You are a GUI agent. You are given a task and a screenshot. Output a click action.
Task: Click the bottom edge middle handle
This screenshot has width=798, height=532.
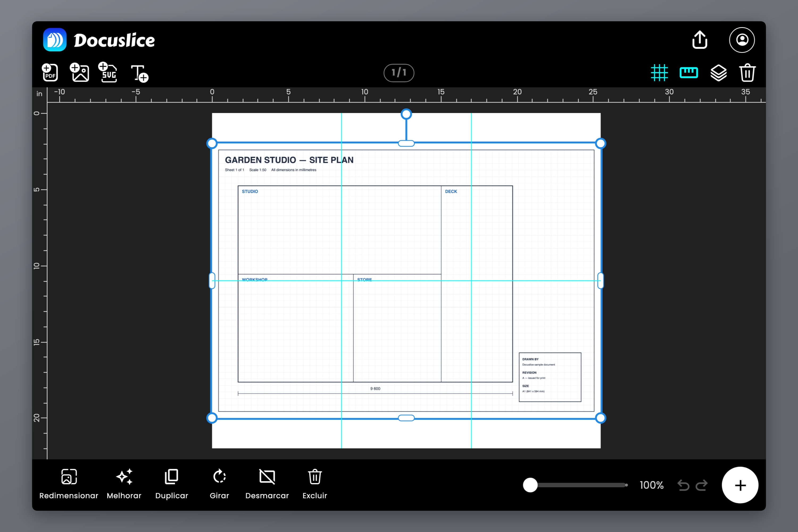click(x=406, y=418)
